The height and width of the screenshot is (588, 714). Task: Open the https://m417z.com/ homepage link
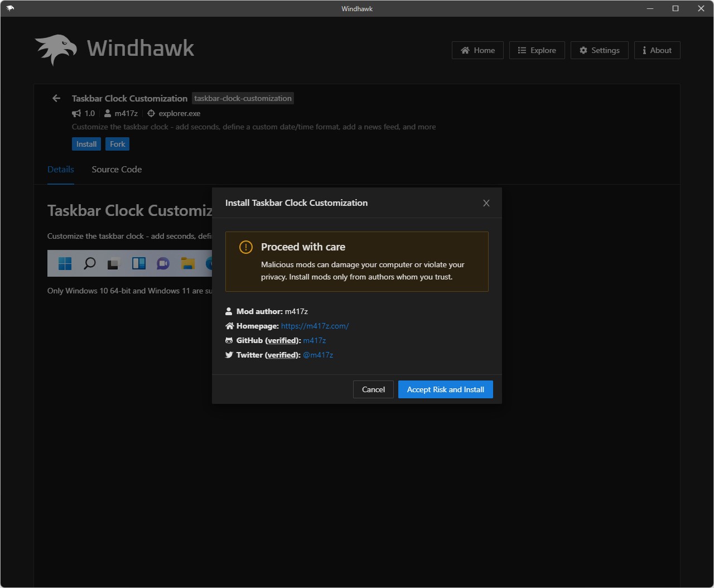tap(315, 326)
